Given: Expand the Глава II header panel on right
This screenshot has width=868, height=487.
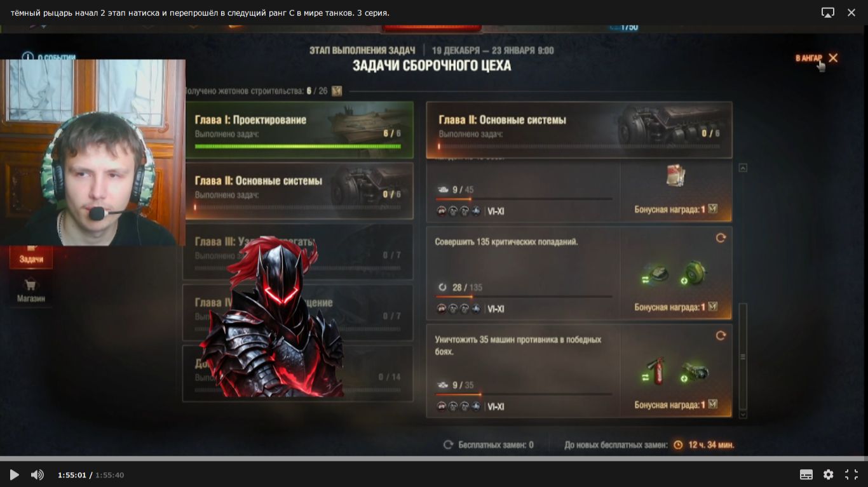Looking at the screenshot, I should coord(579,130).
